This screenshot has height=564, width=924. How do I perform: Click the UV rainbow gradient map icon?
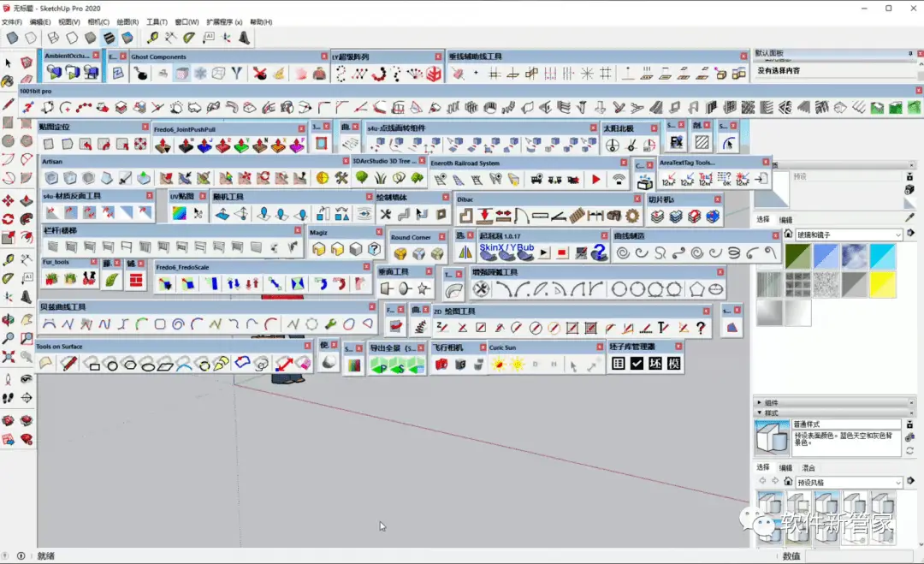tap(179, 214)
